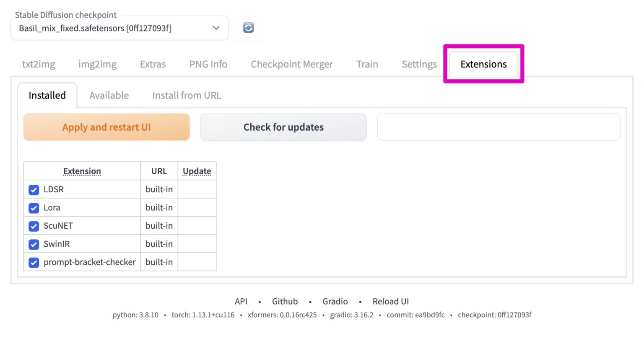The image size is (644, 356).
Task: Uncheck the prompt-bracket-checker extension
Action: pos(34,263)
